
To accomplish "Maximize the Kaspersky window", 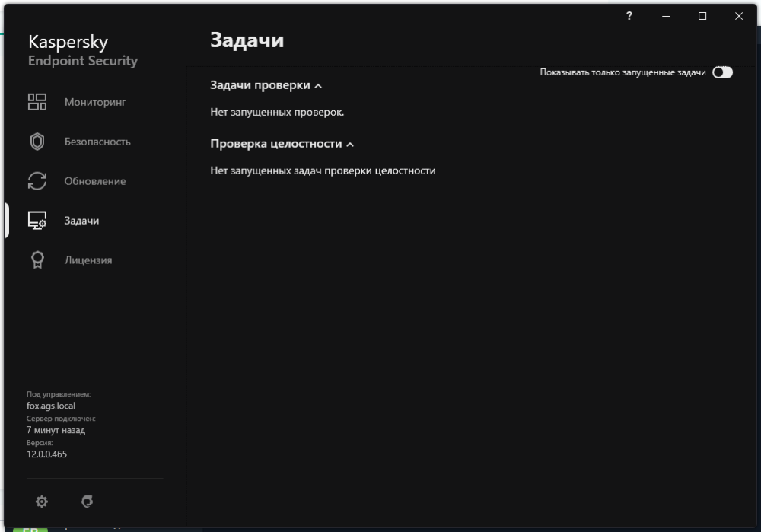I will [702, 16].
